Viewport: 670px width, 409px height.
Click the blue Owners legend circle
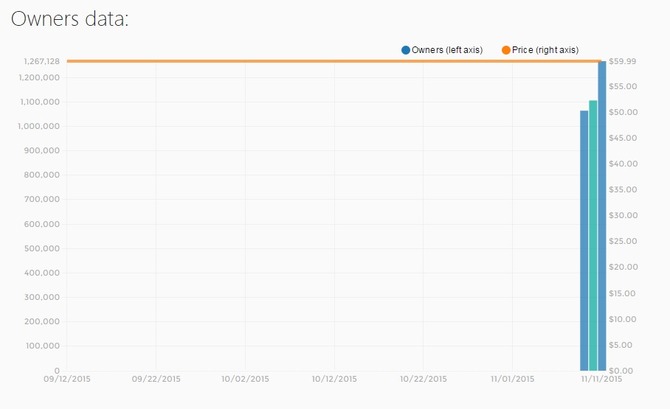[406, 50]
